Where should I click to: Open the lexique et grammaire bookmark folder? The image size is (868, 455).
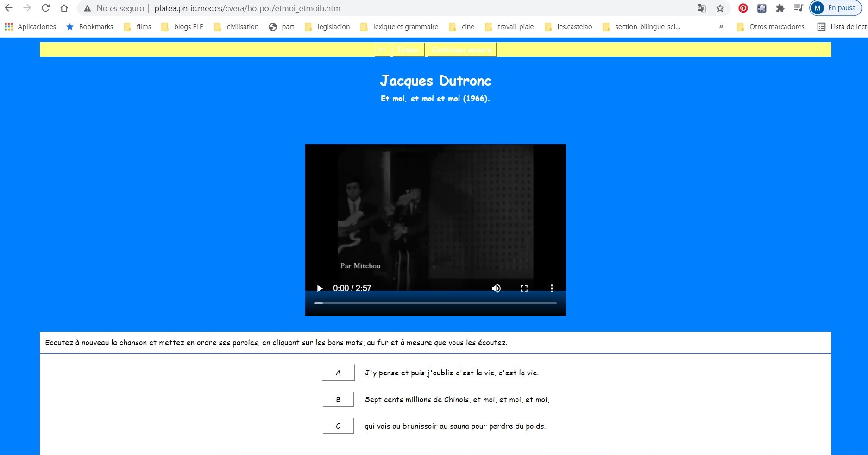tap(399, 27)
